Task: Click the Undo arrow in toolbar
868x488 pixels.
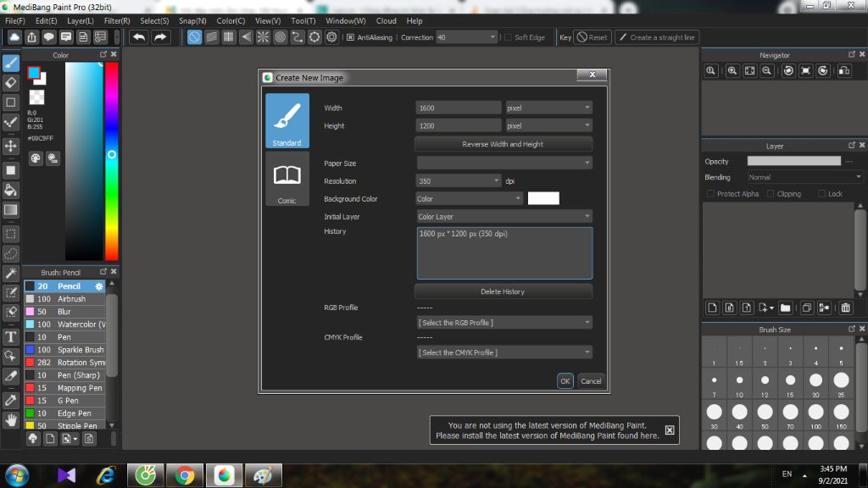Action: coord(139,37)
